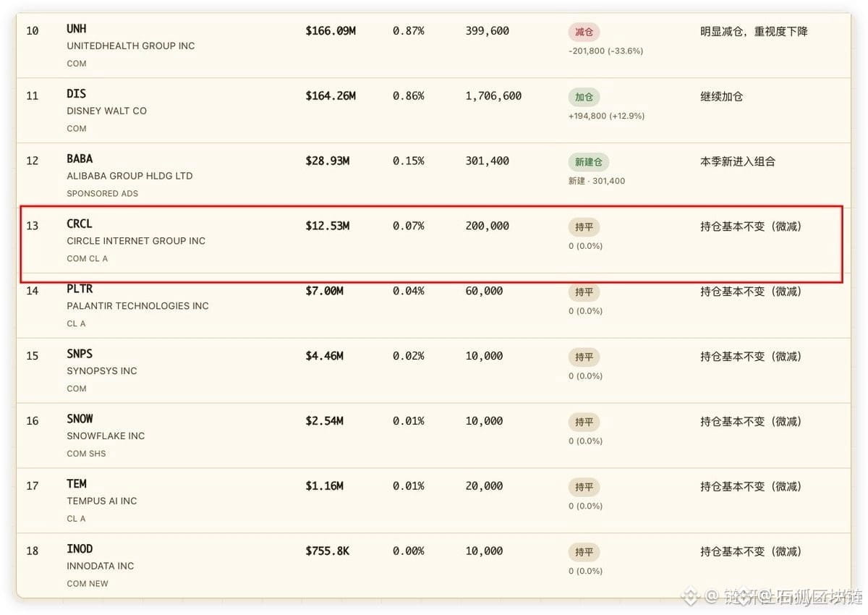Click the CRCL ticker in highlighted row
This screenshot has height=615, width=868.
pyautogui.click(x=80, y=224)
